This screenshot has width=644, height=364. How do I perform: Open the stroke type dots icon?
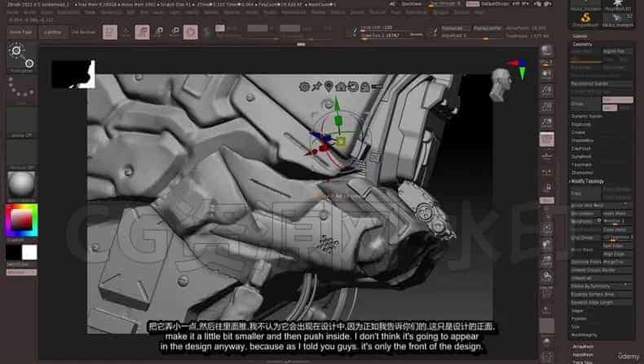tap(21, 89)
